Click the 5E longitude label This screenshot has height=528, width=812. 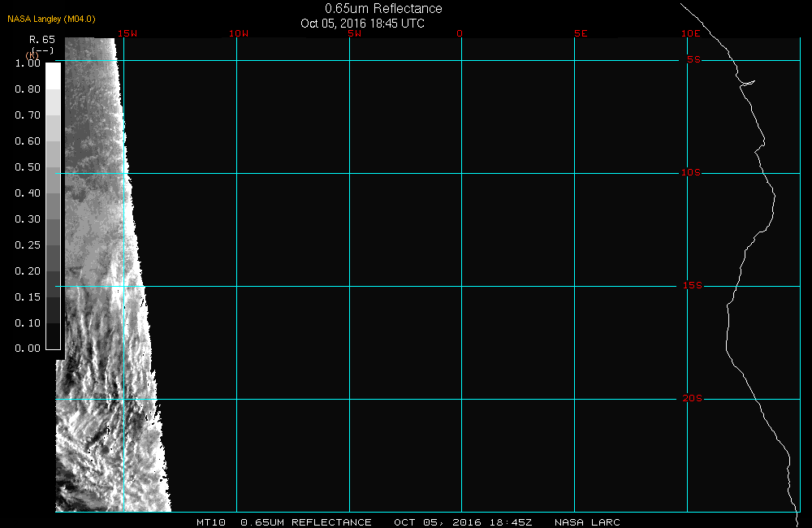point(580,34)
